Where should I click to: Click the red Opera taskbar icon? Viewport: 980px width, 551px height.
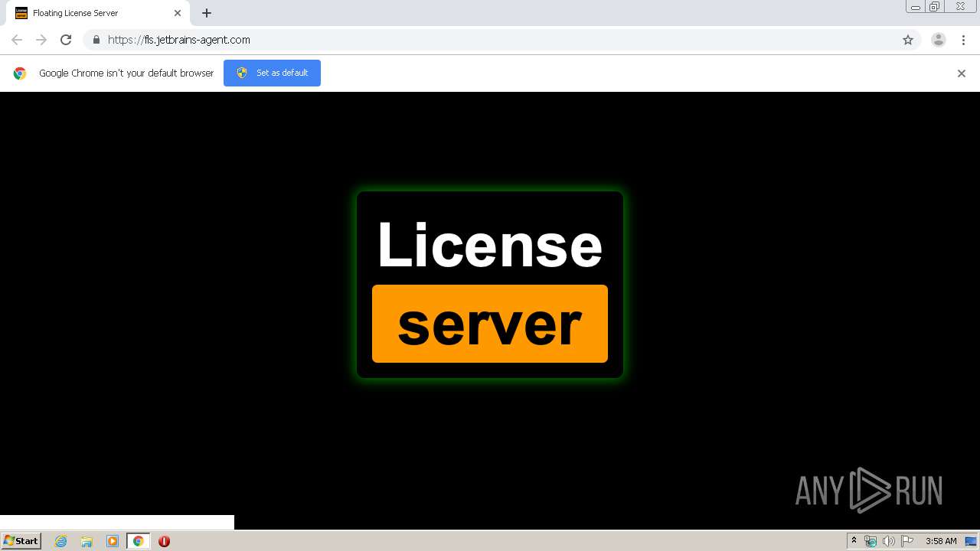coord(164,541)
